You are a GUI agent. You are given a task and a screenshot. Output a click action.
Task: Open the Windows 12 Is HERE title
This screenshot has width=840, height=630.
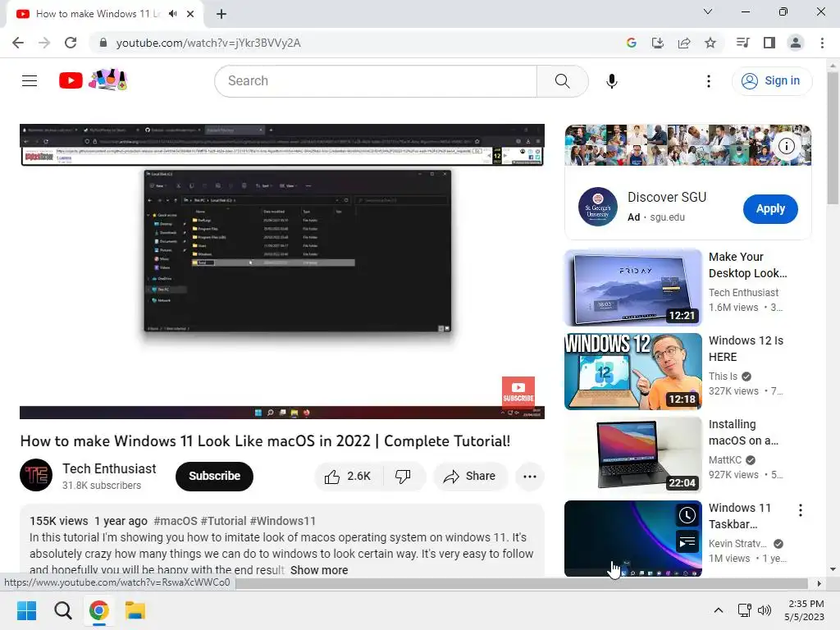(x=746, y=349)
